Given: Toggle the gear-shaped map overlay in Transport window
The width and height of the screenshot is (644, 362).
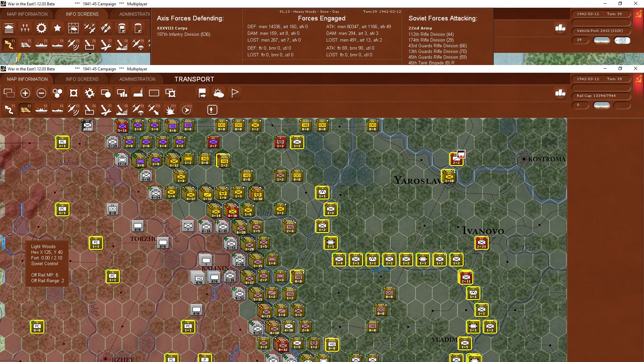Looking at the screenshot, I should (90, 93).
